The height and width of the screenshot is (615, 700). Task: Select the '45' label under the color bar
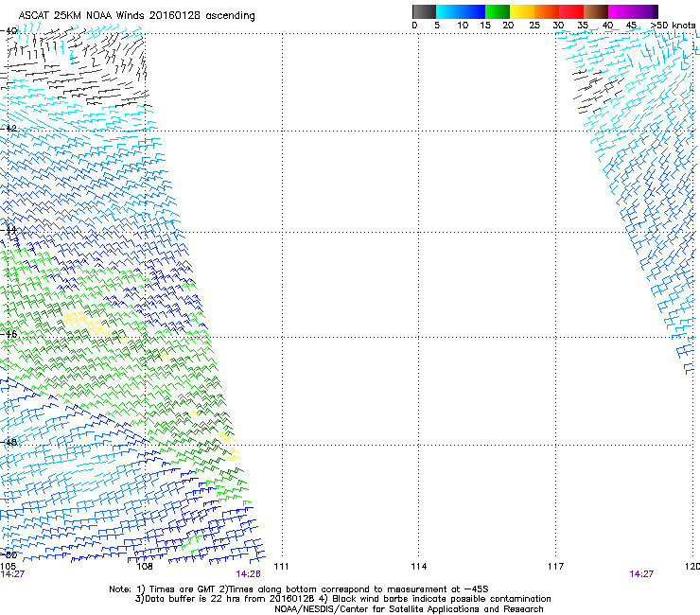pyautogui.click(x=631, y=25)
